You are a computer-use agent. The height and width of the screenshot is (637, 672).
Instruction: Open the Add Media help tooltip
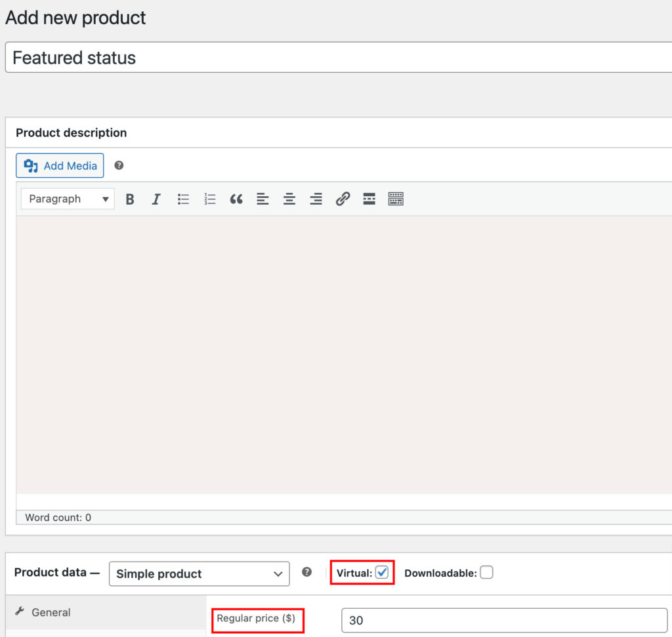pos(118,165)
